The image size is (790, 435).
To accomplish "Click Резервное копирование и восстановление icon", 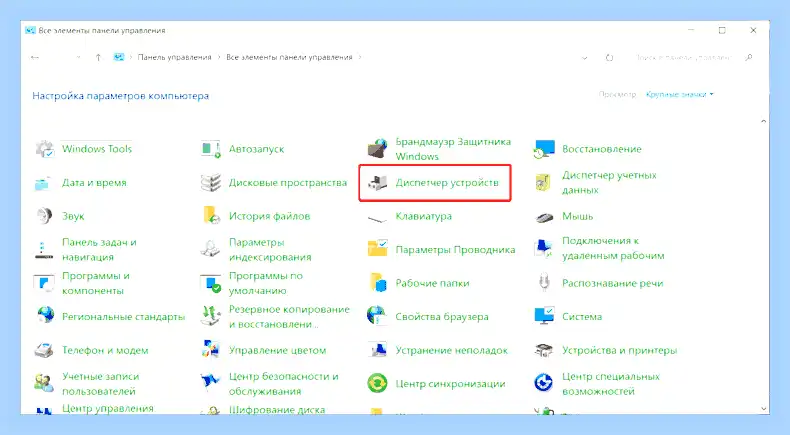I will [x=211, y=317].
